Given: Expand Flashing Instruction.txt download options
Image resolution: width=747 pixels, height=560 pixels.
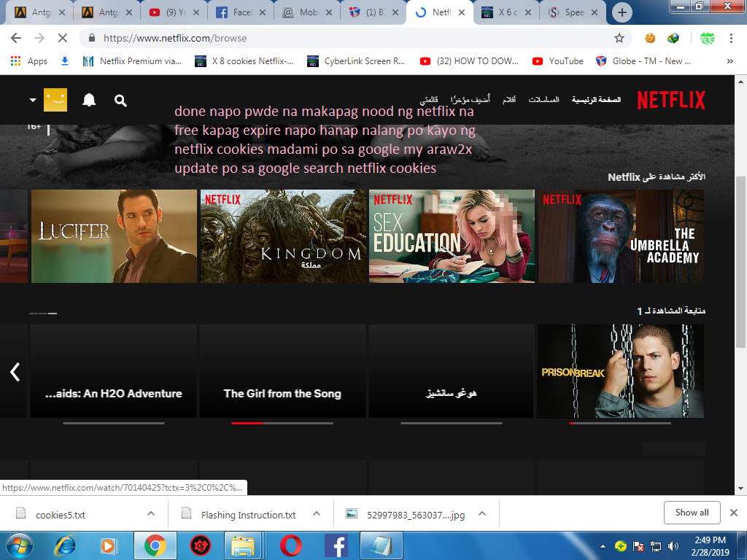Looking at the screenshot, I should click(317, 513).
